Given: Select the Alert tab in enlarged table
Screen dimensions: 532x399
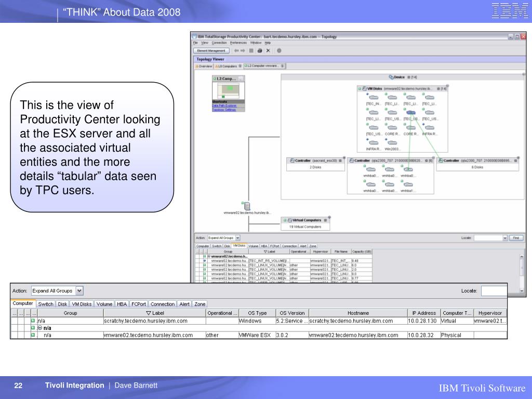Looking at the screenshot, I should click(184, 304).
